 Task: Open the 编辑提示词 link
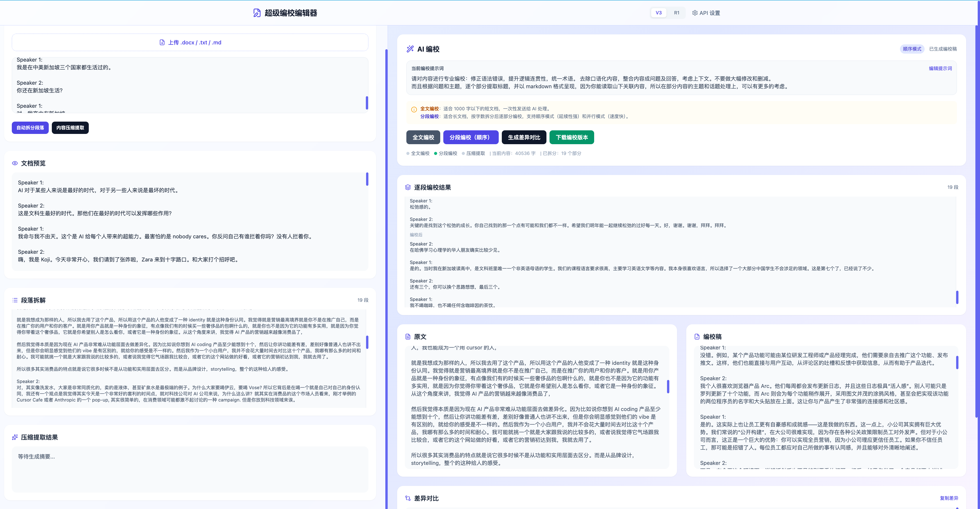(940, 68)
